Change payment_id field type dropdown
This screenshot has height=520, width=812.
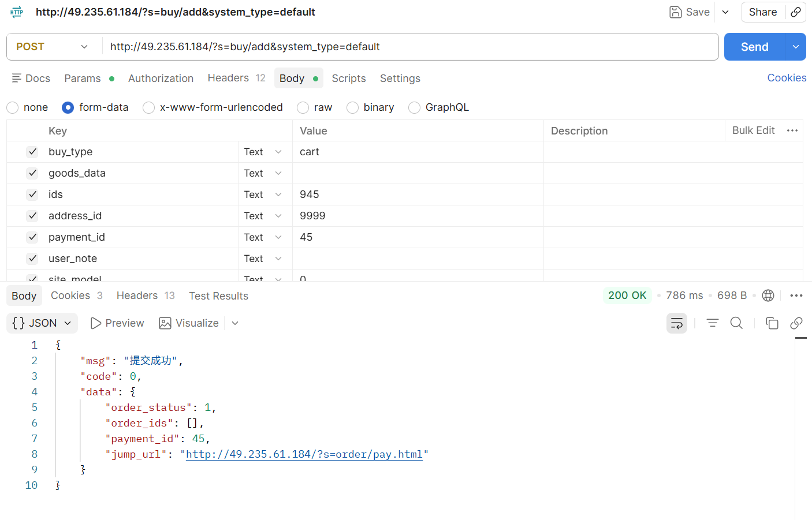263,237
